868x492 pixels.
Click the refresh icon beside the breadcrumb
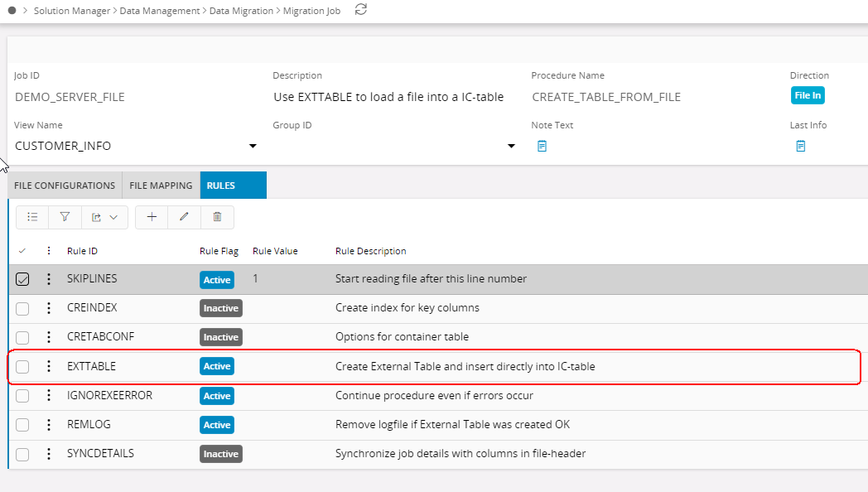(x=360, y=10)
